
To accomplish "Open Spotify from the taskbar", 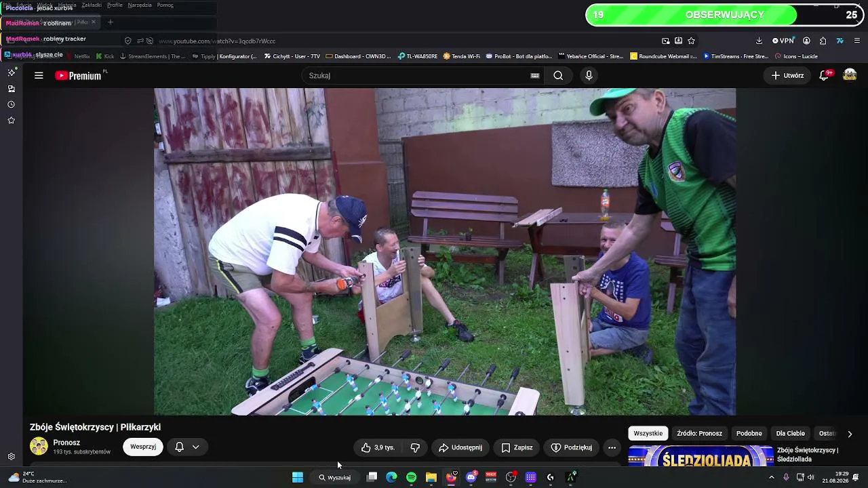I will click(x=411, y=477).
